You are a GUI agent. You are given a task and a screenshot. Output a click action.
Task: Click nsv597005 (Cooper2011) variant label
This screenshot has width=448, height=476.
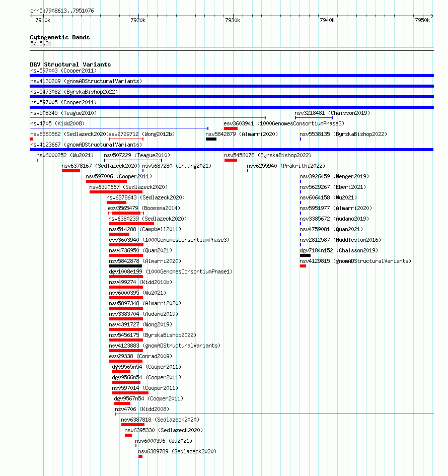coord(63,102)
